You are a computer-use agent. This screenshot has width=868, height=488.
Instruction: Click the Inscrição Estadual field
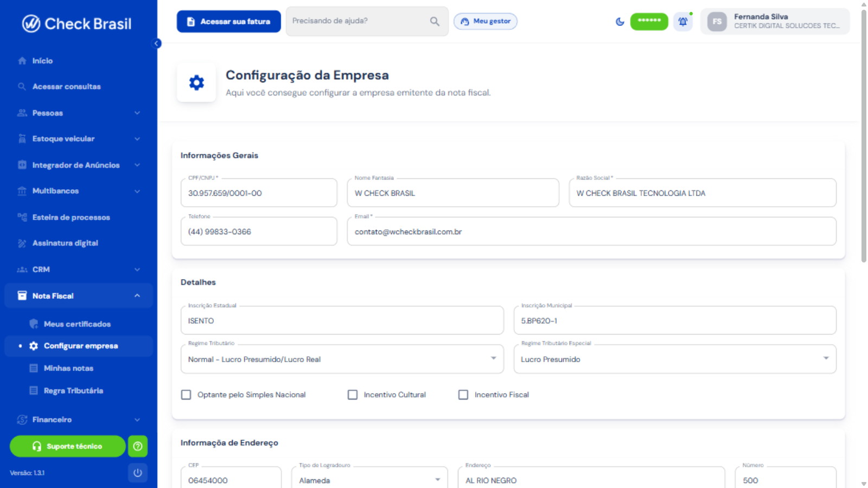point(342,320)
